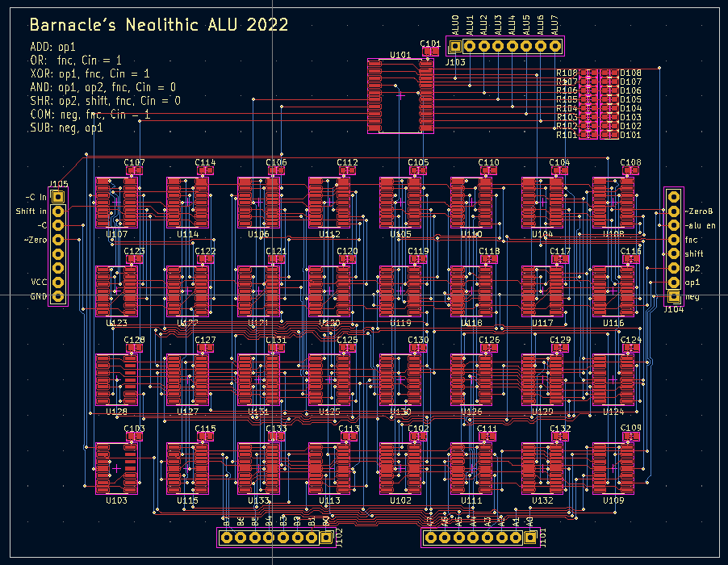Click the square ALU0 pad on J103
The image size is (728, 565).
click(x=454, y=46)
